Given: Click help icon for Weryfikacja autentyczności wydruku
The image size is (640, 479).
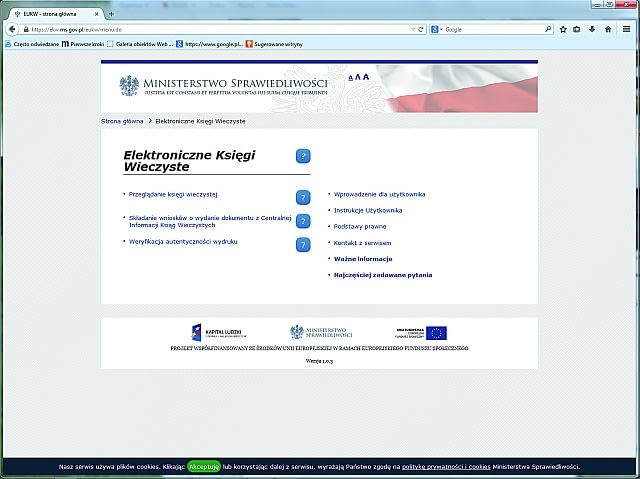Looking at the screenshot, I should (303, 245).
